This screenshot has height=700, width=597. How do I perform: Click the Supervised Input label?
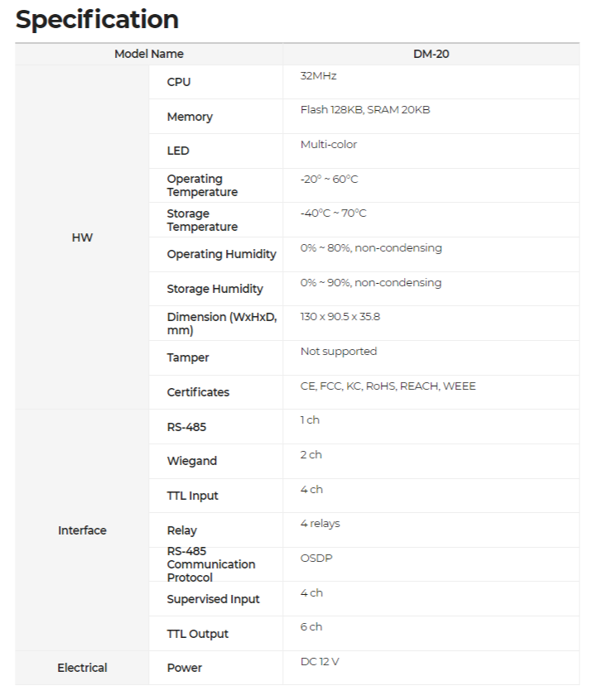point(213,599)
